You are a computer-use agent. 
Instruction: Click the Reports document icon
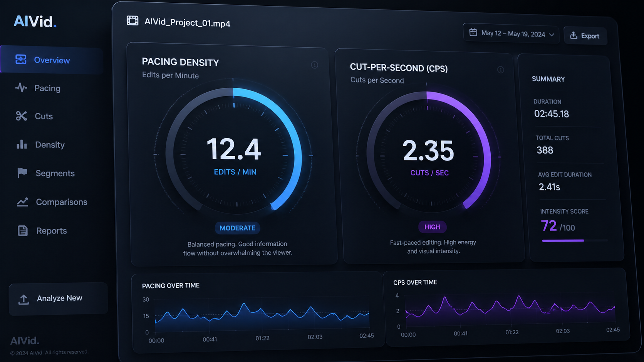click(x=23, y=230)
